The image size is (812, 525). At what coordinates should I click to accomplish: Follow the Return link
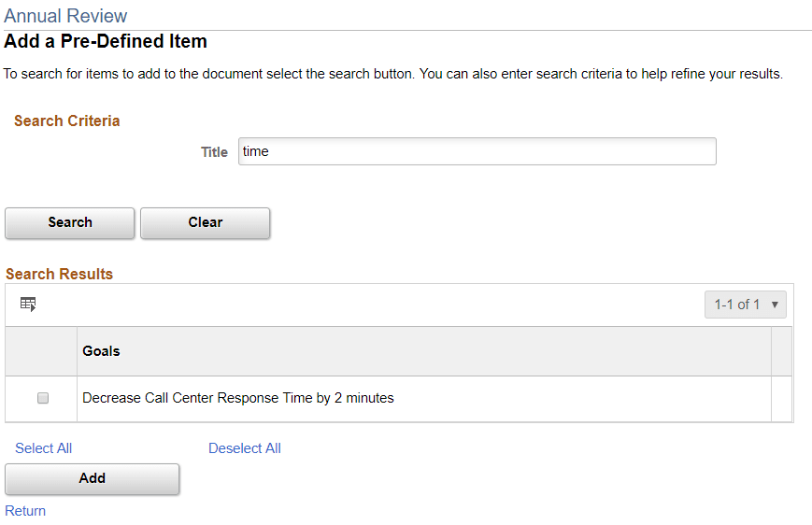point(25,511)
